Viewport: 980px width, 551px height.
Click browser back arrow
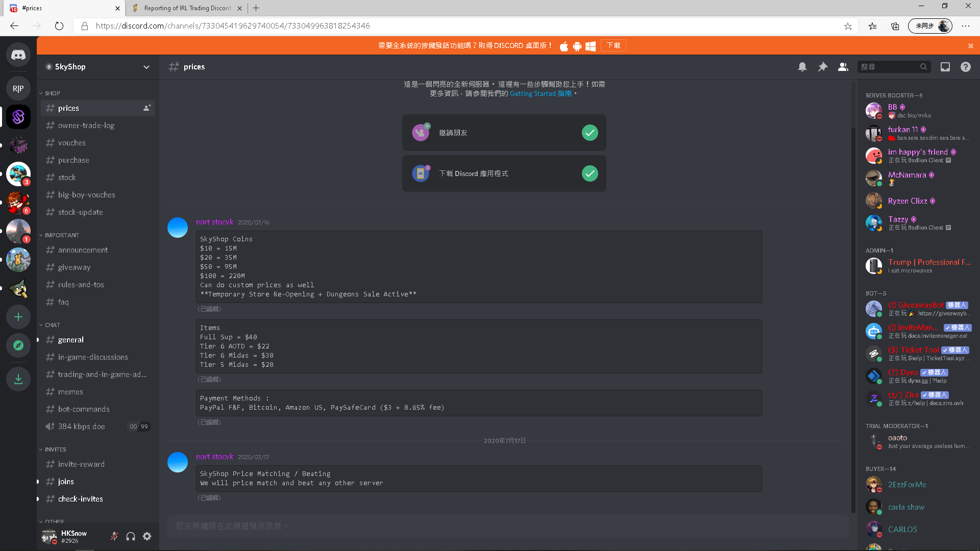pos(14,26)
